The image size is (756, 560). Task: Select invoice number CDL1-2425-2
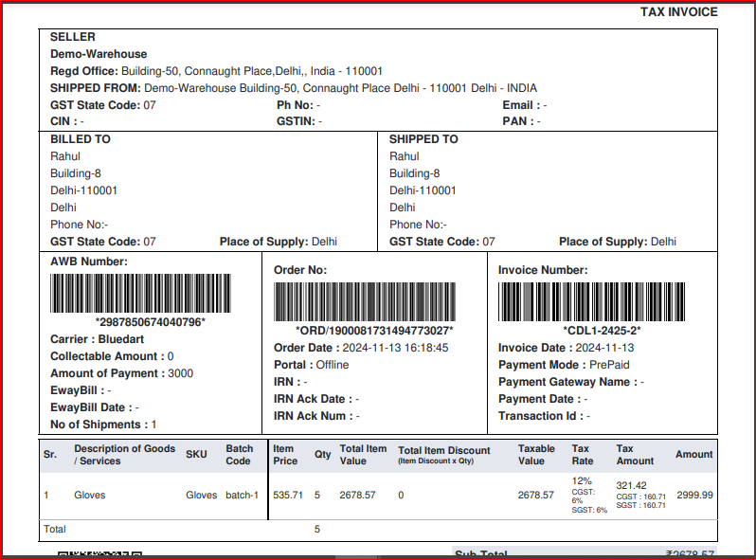[x=602, y=331]
